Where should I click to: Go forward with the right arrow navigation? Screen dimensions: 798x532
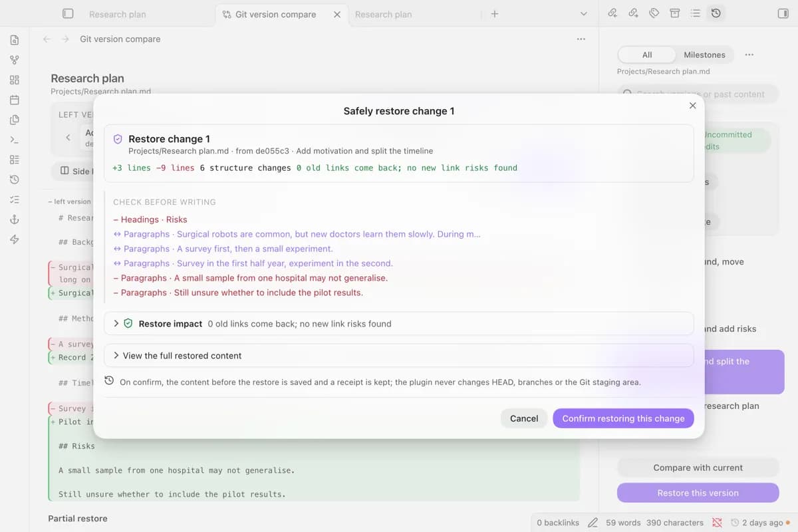[x=65, y=39]
